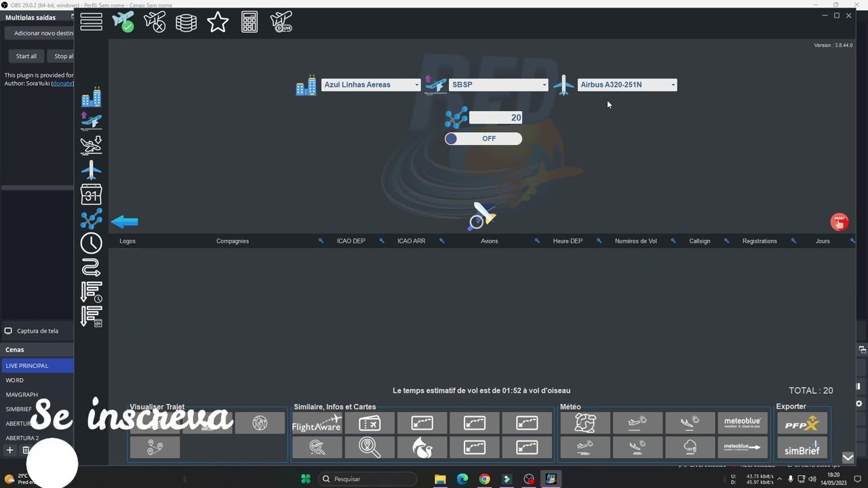Open meteoblue button with arrow
Image resolution: width=868 pixels, height=488 pixels.
(742, 447)
